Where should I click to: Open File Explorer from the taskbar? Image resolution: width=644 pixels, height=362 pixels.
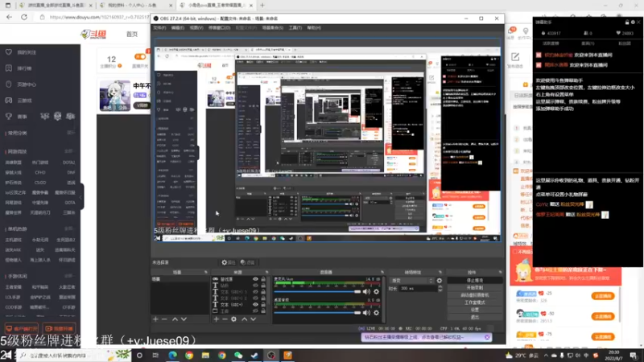coord(205,355)
